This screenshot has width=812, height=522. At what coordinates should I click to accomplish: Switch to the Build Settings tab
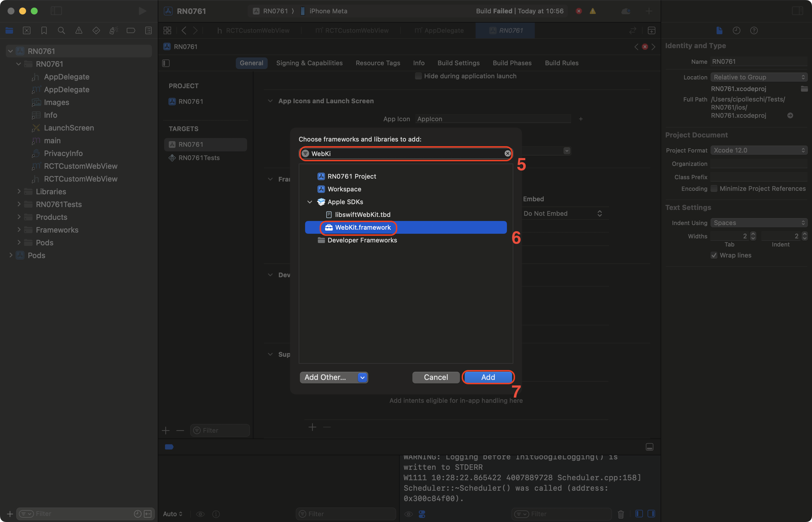pyautogui.click(x=458, y=63)
